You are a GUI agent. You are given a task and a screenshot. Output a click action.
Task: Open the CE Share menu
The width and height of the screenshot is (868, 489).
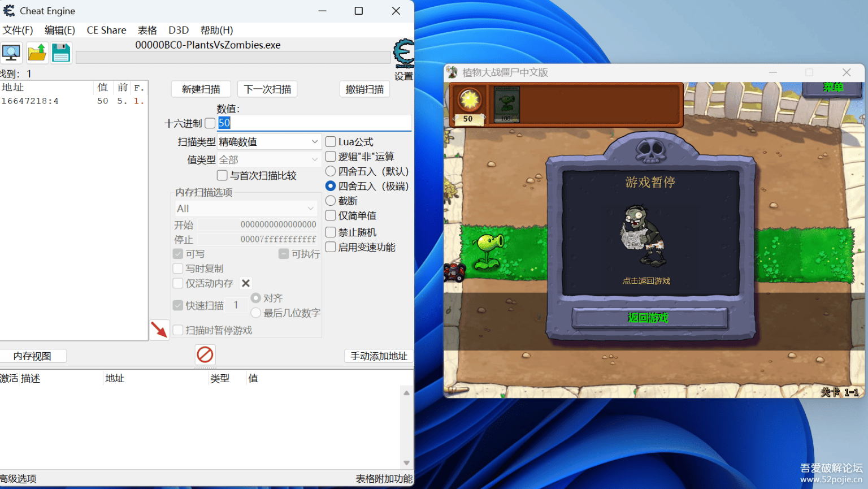(x=106, y=31)
